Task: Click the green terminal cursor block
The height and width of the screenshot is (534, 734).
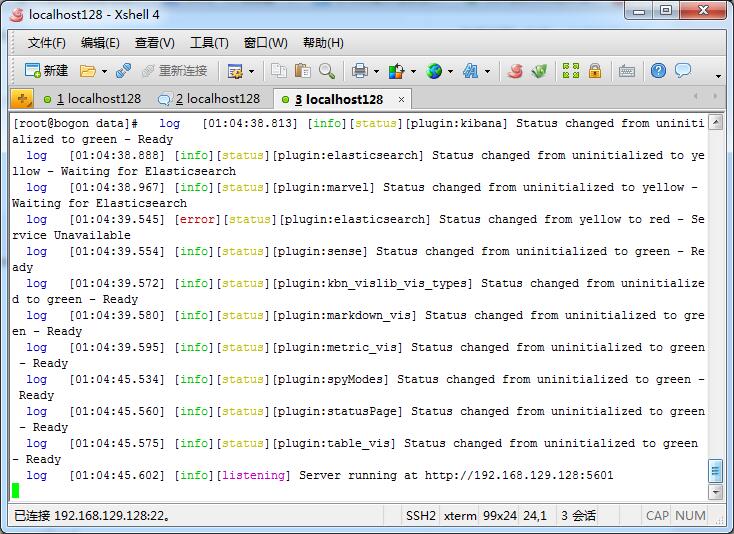Action: coord(15,490)
